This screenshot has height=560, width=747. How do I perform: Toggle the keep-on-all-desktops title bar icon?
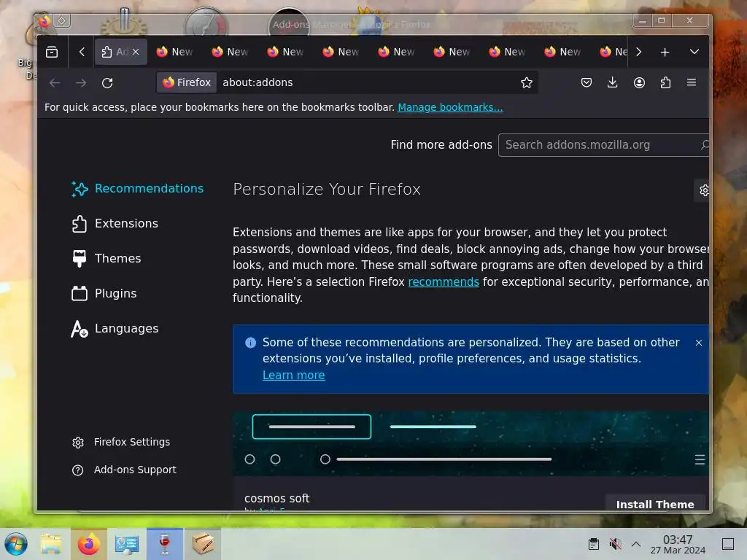pyautogui.click(x=62, y=20)
